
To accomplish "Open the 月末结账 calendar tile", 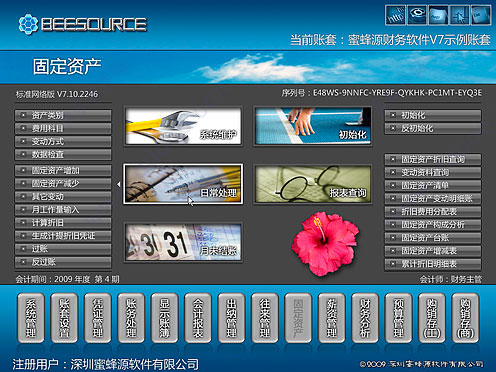I will coord(183,242).
